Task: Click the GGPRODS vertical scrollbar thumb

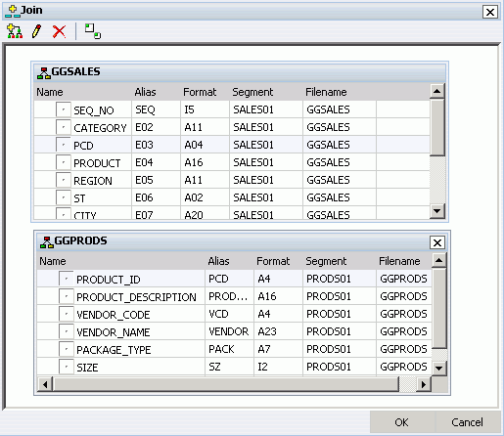Action: pos(439,308)
